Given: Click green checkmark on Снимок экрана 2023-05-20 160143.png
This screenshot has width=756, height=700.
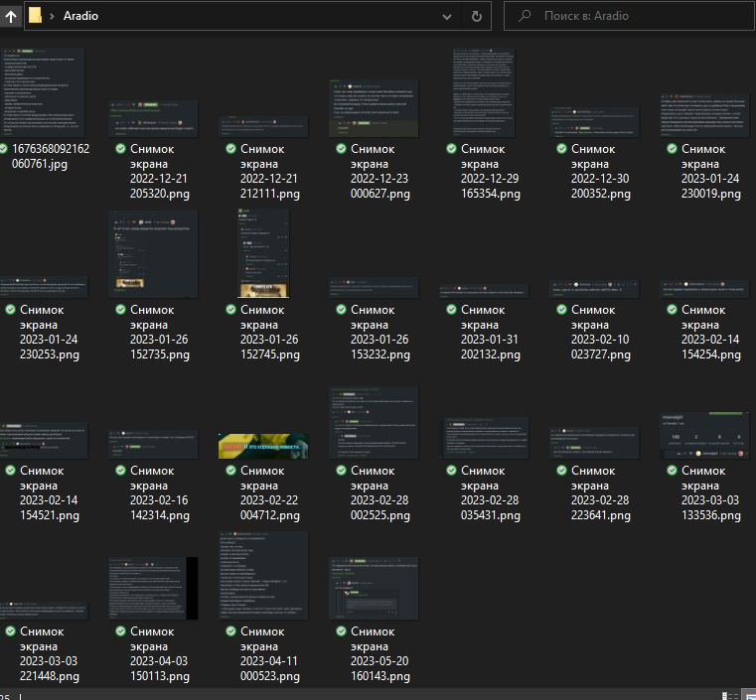Looking at the screenshot, I should (342, 631).
